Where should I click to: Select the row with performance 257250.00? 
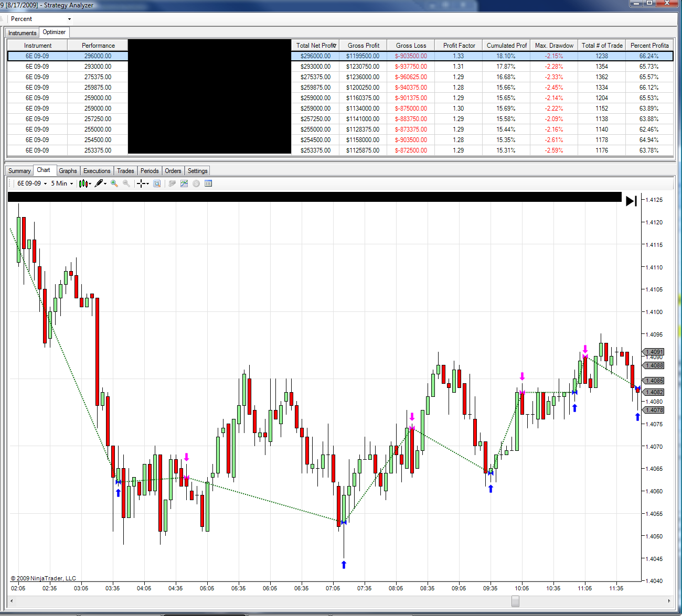[x=340, y=119]
